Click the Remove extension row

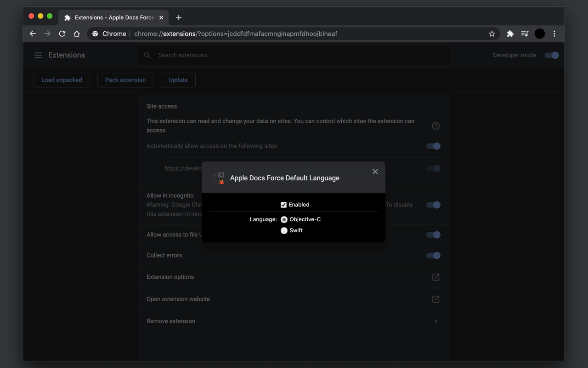coord(294,321)
